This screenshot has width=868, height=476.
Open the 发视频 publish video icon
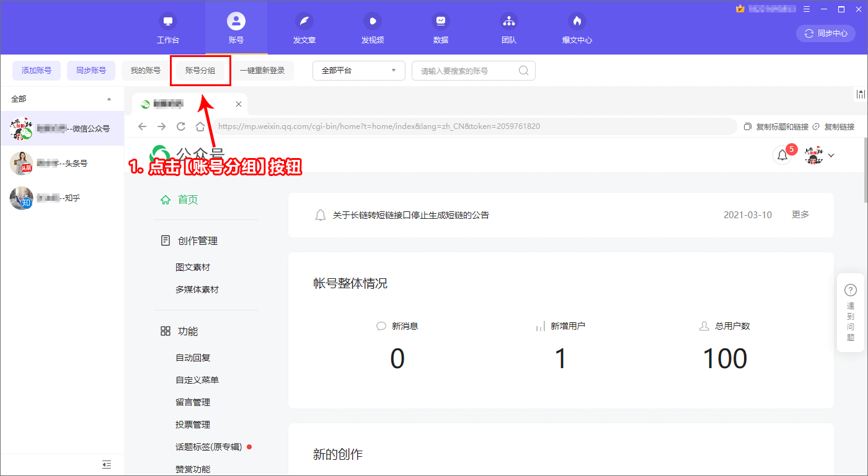point(373,28)
